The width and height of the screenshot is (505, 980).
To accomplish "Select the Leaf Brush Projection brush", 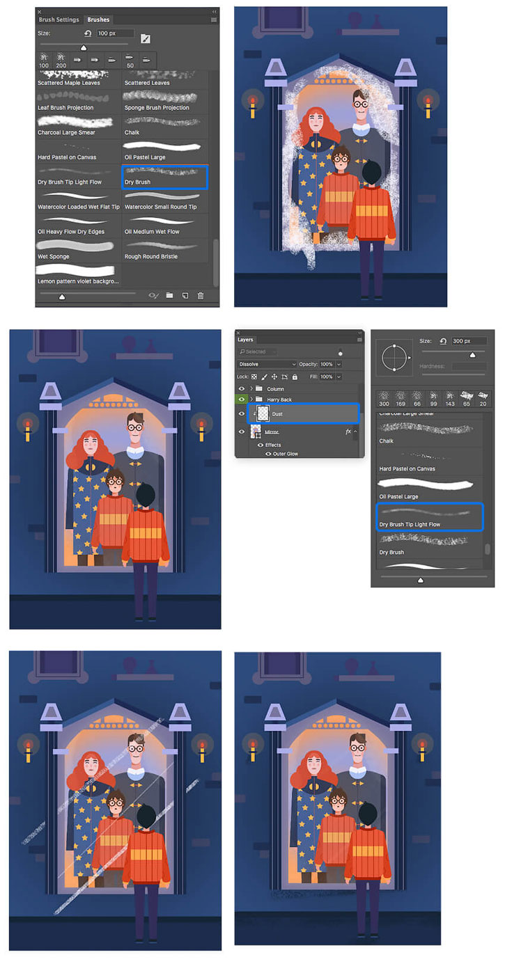I will (78, 101).
